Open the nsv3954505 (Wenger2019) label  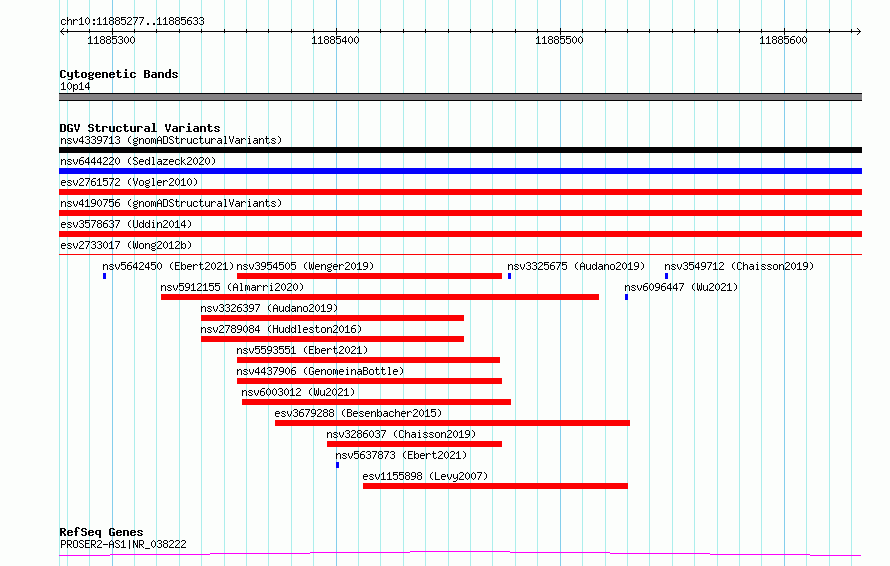click(x=305, y=266)
